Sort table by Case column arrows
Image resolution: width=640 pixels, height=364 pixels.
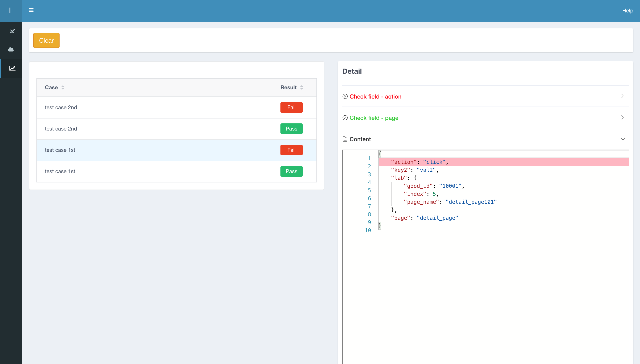point(63,87)
